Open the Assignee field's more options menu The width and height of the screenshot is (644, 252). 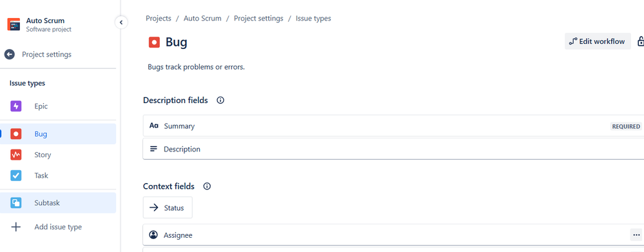tap(636, 235)
